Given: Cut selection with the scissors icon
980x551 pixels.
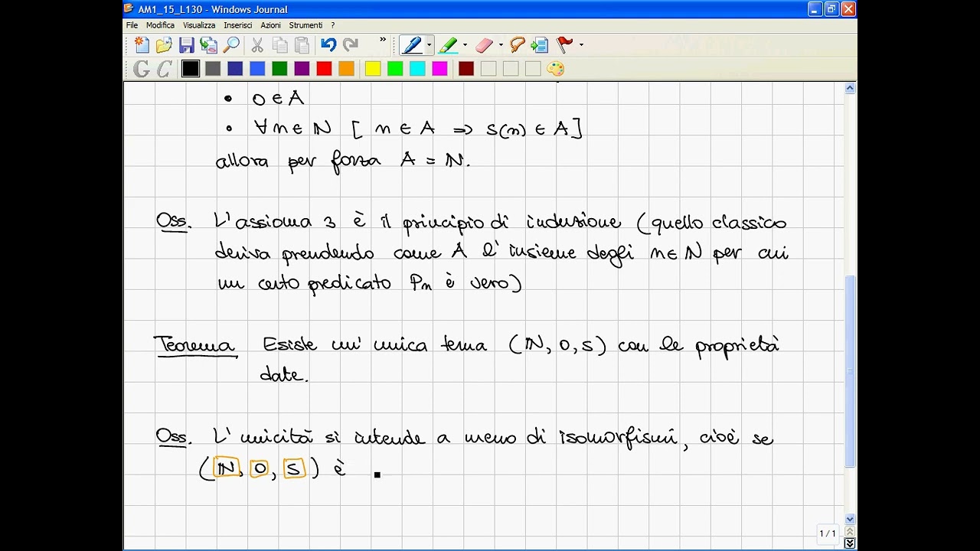Looking at the screenshot, I should point(257,45).
